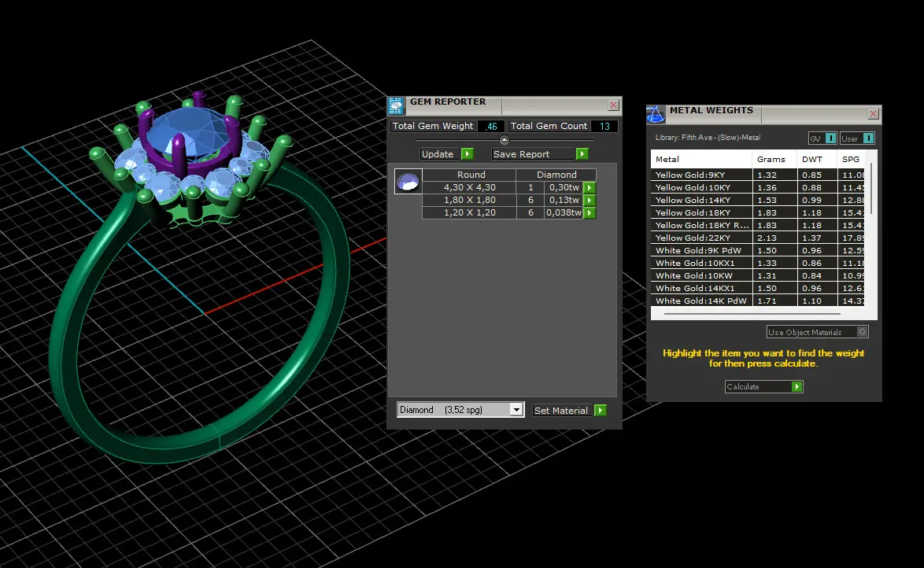Click the green arrow next to Update

click(468, 153)
